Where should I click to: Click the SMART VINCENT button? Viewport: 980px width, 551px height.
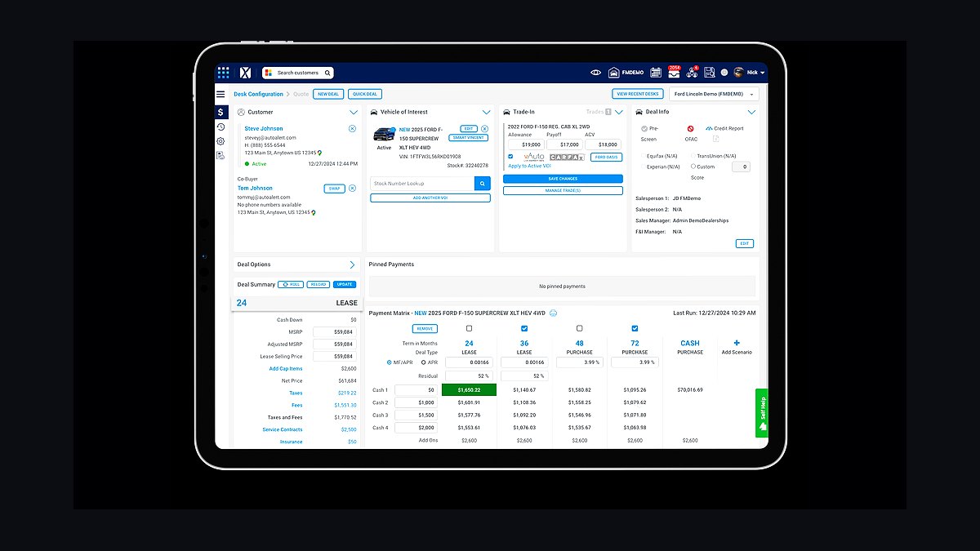point(468,138)
